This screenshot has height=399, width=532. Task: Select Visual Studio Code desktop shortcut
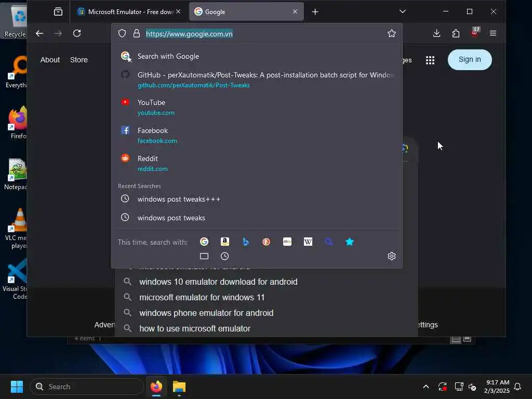point(15,280)
